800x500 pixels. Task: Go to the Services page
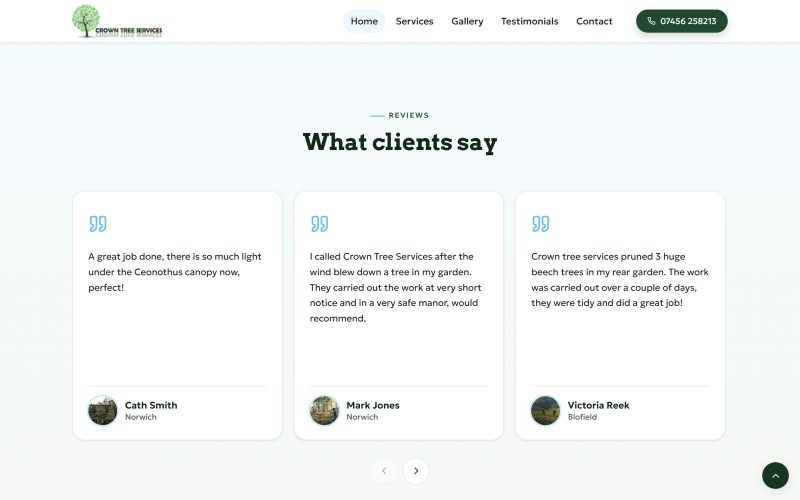[414, 21]
